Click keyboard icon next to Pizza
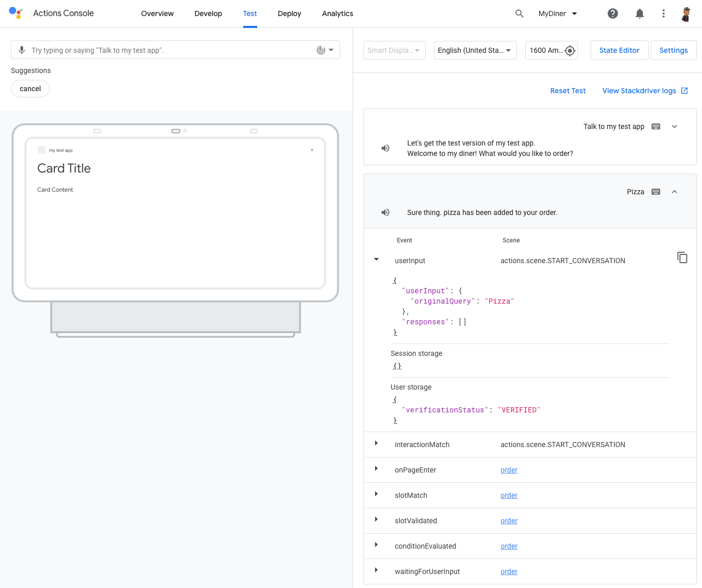 click(x=656, y=192)
